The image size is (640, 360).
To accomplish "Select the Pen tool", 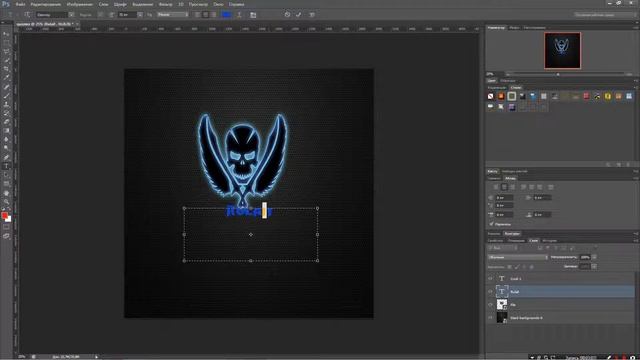I will 6,157.
